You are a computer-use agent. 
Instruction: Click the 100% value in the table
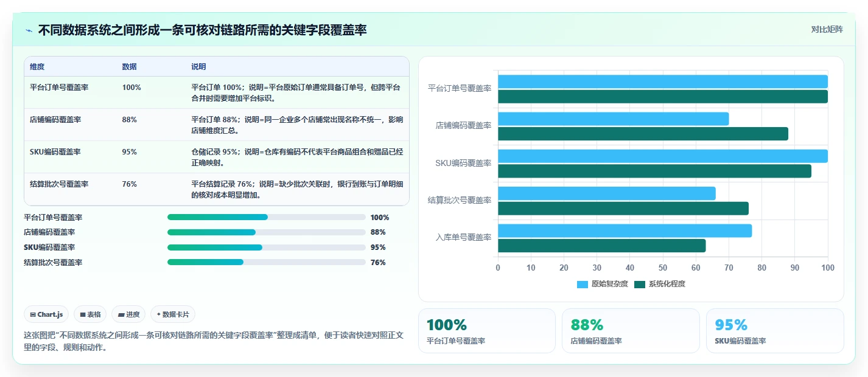(131, 88)
